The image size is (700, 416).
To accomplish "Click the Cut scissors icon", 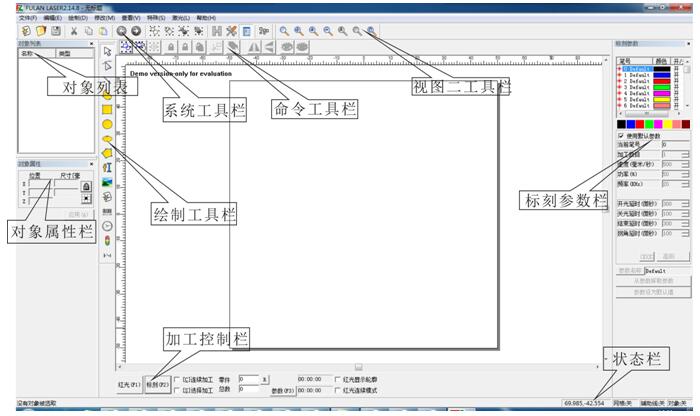I will click(x=75, y=32).
